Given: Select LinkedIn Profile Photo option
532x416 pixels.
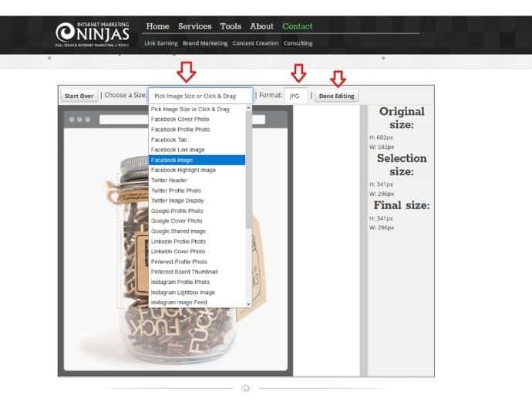Looking at the screenshot, I should coord(197,242).
